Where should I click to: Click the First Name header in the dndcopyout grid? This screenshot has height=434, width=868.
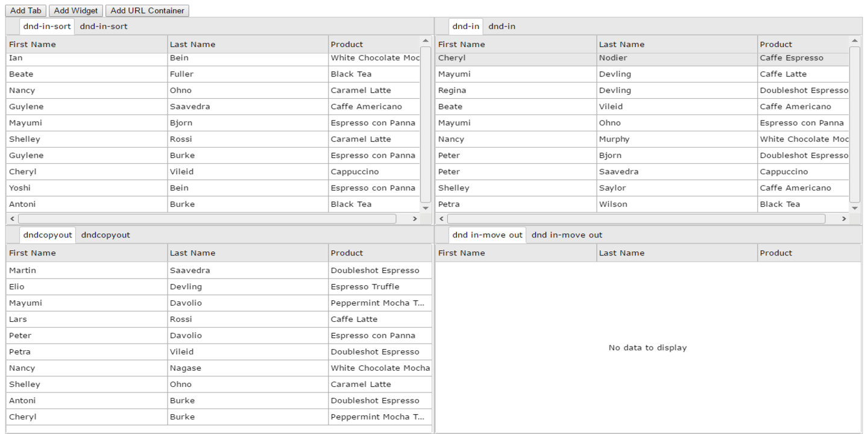(87, 253)
